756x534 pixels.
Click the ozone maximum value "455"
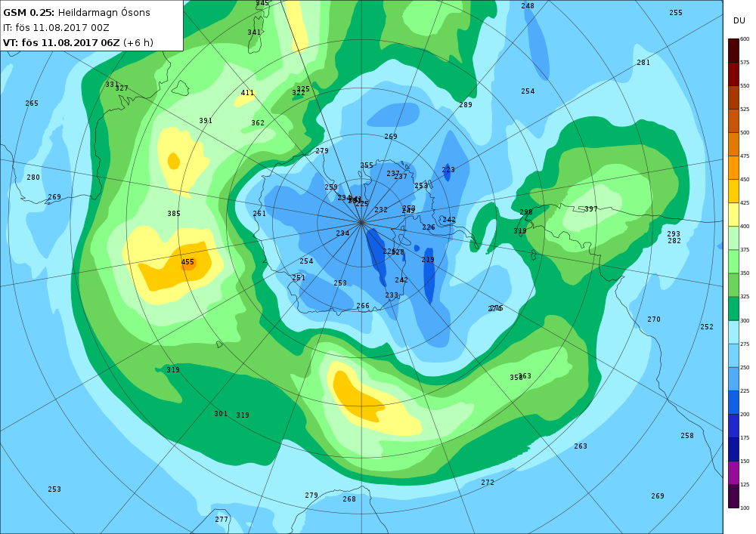click(187, 262)
